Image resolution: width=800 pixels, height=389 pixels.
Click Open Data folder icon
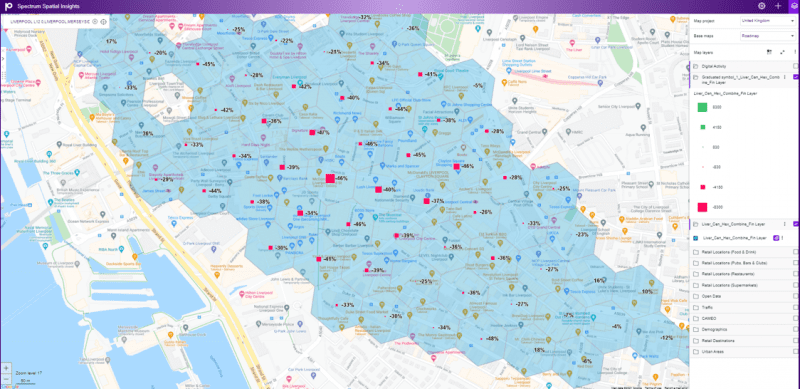pyautogui.click(x=696, y=297)
